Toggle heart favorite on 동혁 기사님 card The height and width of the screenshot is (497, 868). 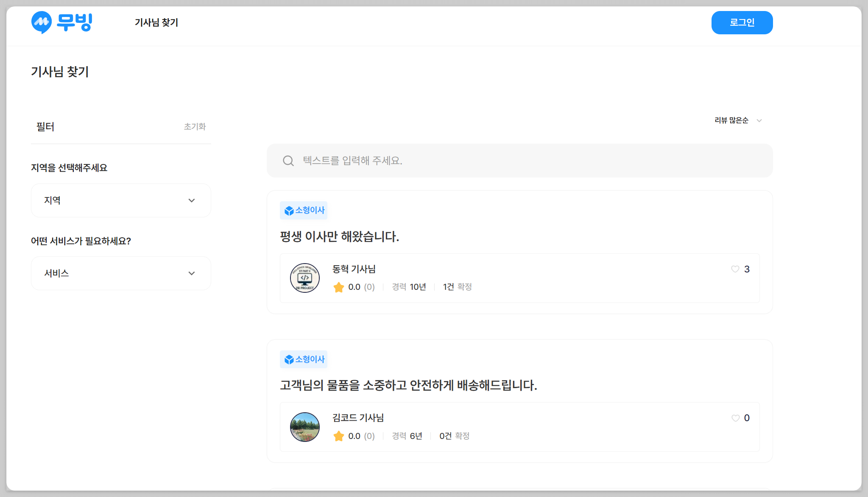735,269
